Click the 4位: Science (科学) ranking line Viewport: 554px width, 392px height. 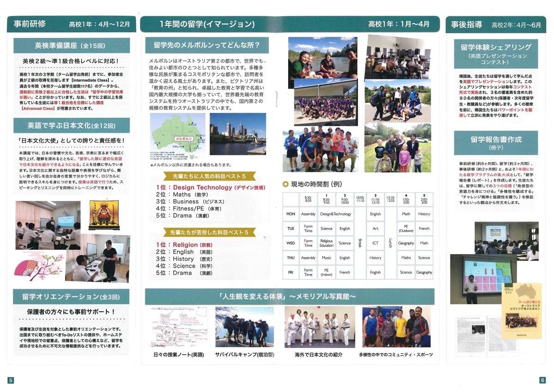184,266
